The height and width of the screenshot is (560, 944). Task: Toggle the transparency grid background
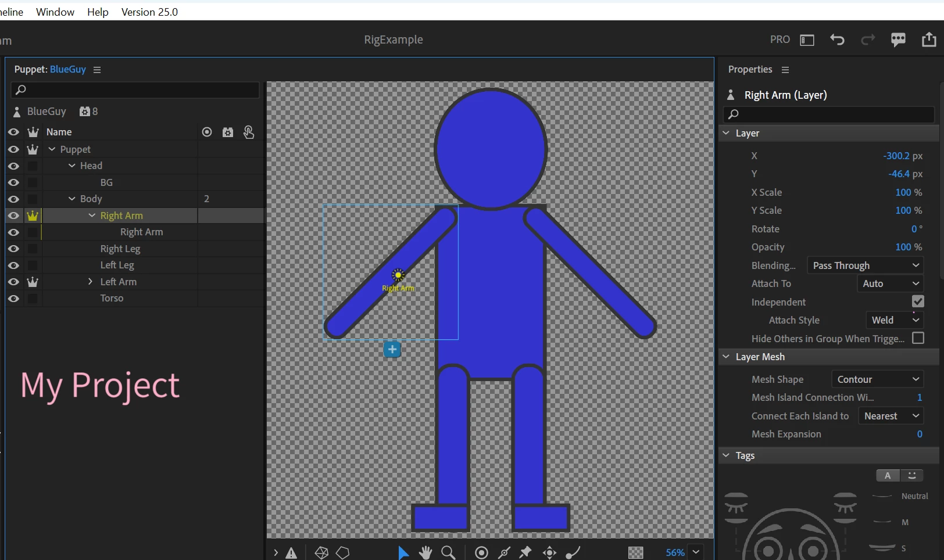636,552
